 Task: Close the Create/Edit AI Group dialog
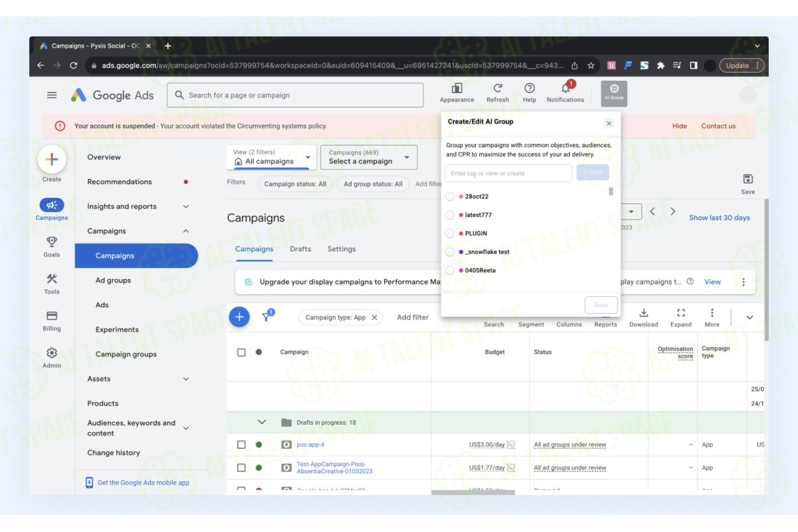coord(609,123)
